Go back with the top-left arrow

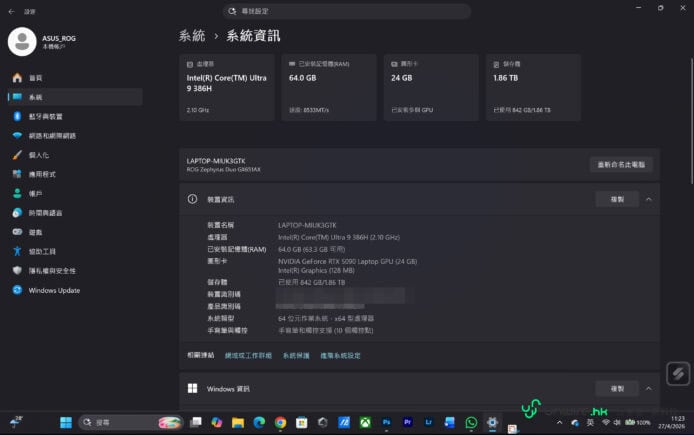click(11, 12)
